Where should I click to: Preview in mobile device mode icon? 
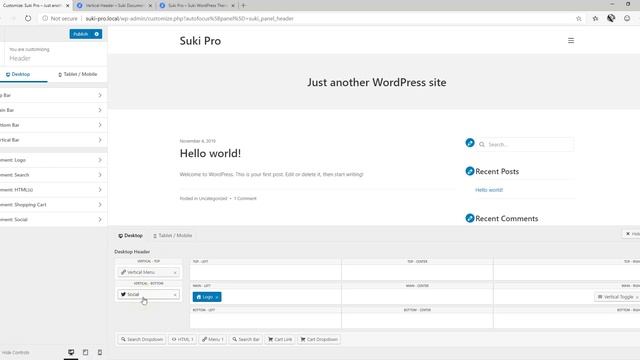pos(100,352)
